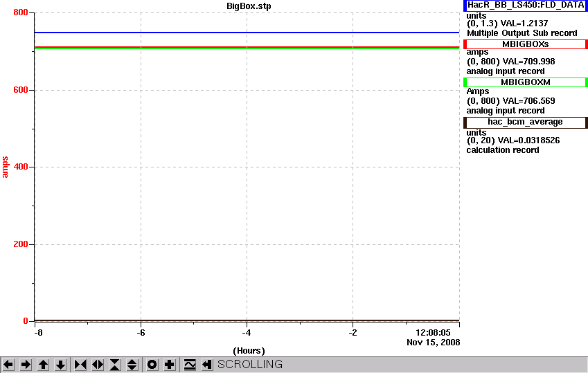588x373 pixels.
Task: Click the VAL=709.998 readout
Action: pos(528,62)
